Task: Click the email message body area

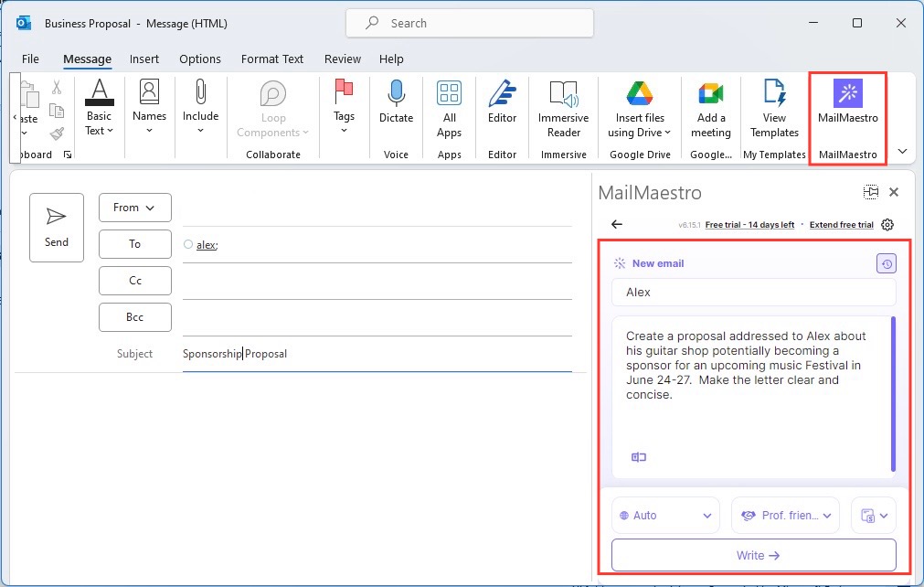Action: (301, 476)
